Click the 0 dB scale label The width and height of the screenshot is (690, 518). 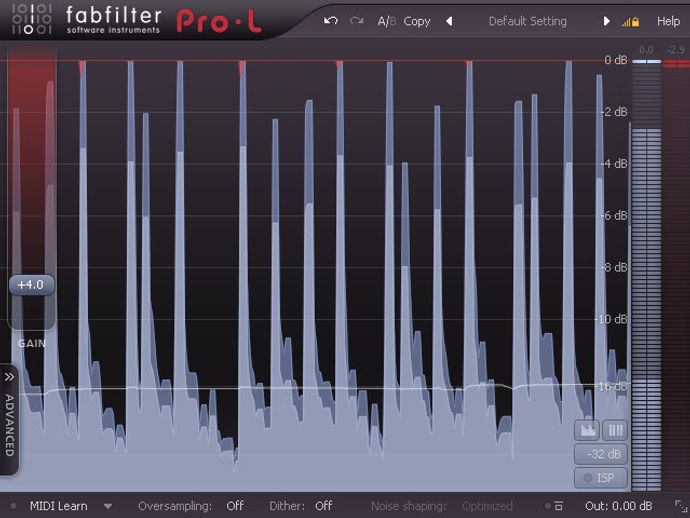pos(615,60)
